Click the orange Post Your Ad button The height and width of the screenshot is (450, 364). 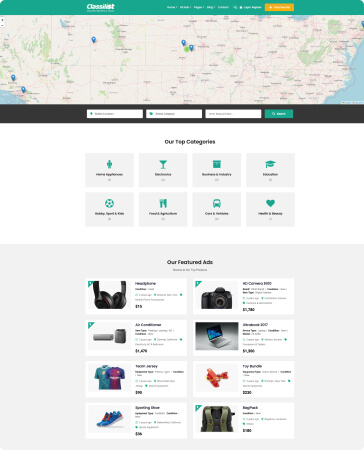[x=279, y=7]
